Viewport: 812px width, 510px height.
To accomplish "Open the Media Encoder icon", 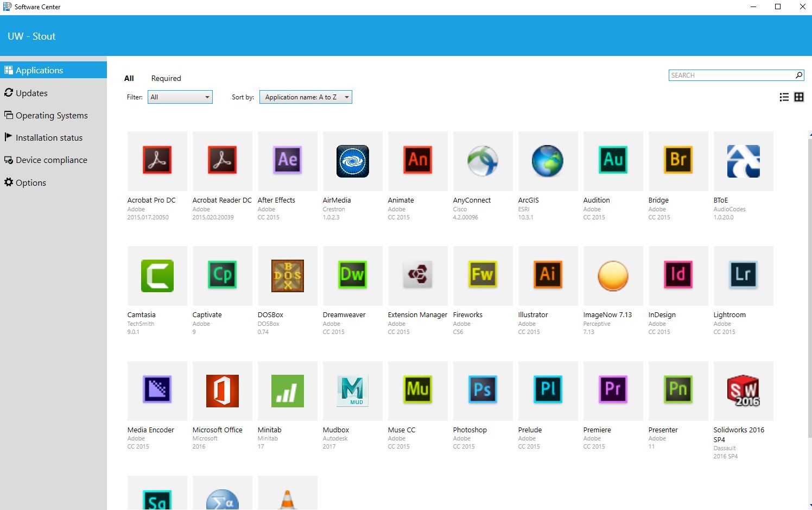I will tap(157, 391).
